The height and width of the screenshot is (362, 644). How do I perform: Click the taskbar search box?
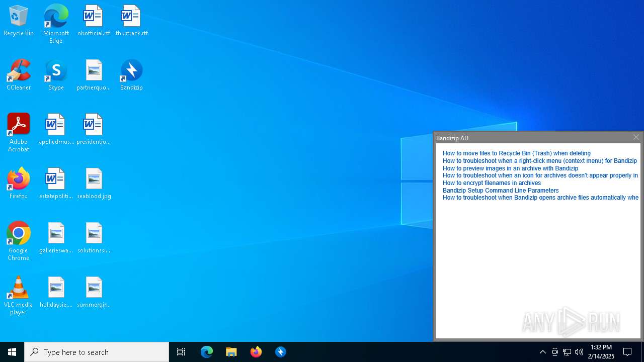(x=97, y=352)
